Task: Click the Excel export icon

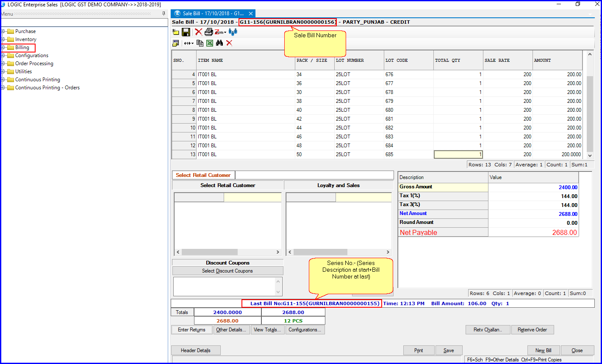Action: click(x=210, y=43)
